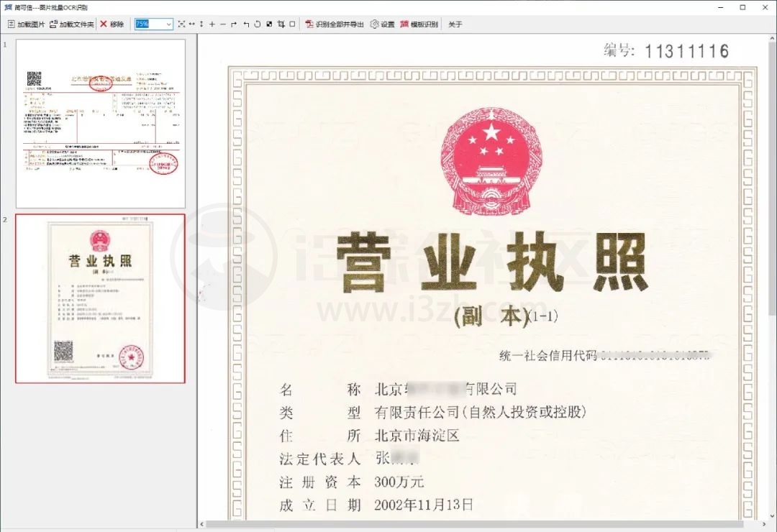Click the circular rotate icon
The height and width of the screenshot is (532, 777).
[257, 24]
